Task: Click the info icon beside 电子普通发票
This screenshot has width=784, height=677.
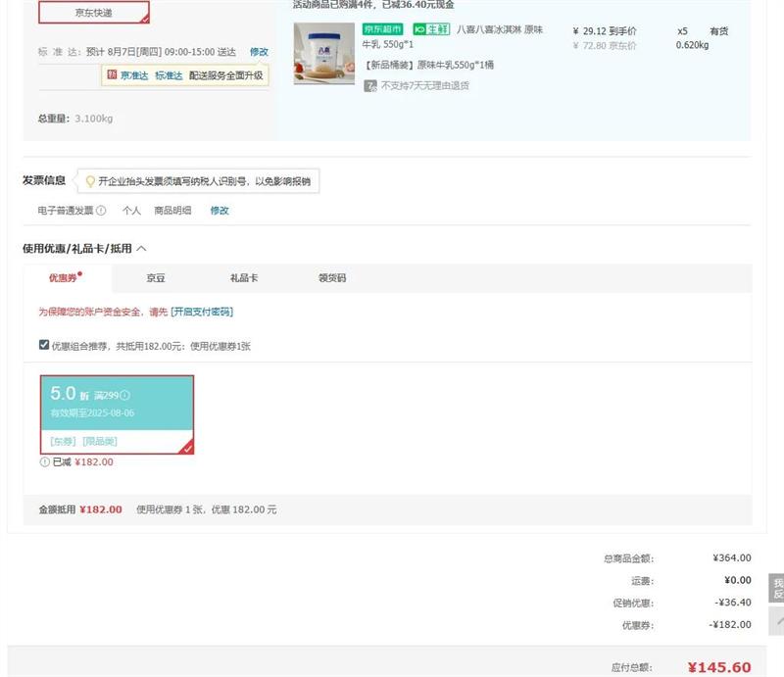Action: click(101, 211)
